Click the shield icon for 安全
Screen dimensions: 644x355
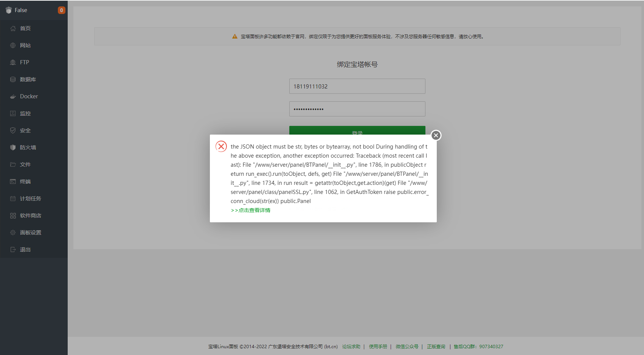13,130
